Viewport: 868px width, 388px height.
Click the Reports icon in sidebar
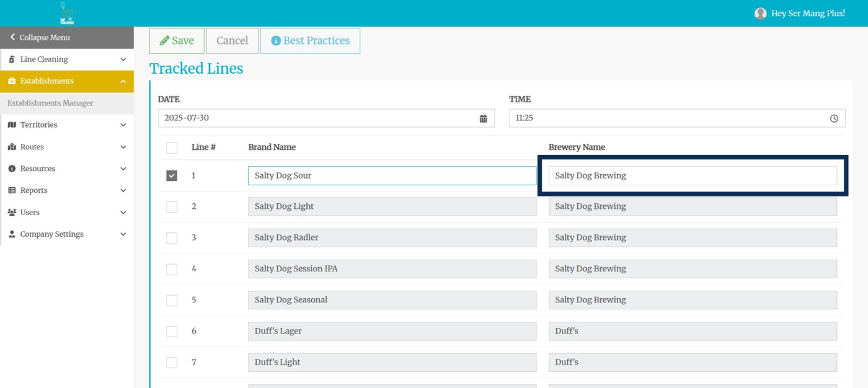tap(12, 190)
